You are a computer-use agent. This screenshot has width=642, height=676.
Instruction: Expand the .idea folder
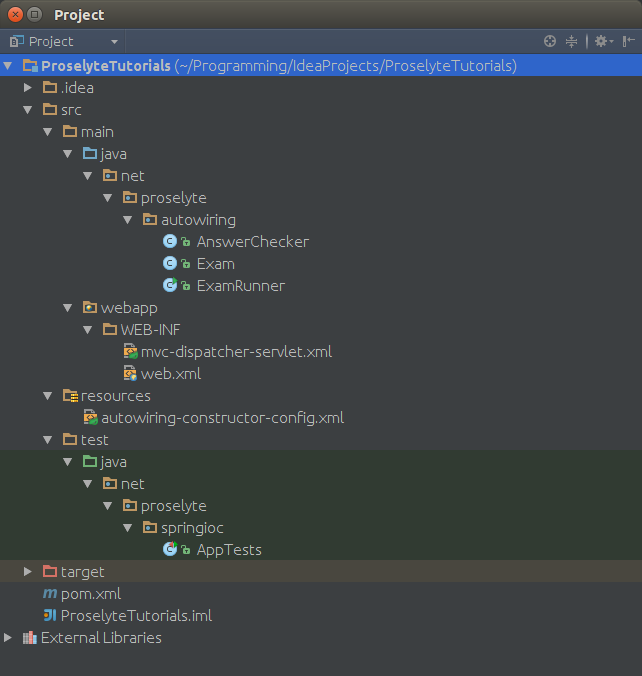pyautogui.click(x=28, y=88)
